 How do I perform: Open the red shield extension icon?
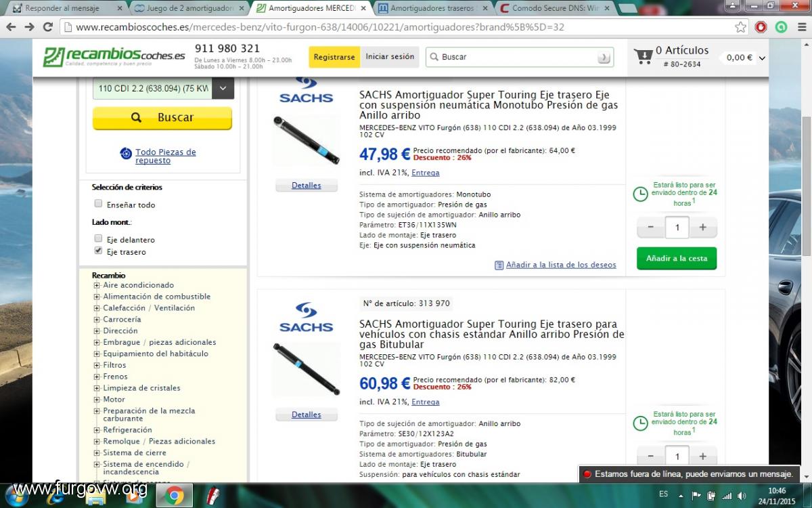(761, 27)
